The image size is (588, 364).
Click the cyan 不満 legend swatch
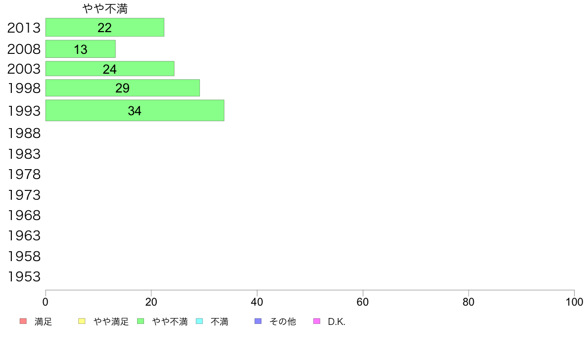point(199,321)
